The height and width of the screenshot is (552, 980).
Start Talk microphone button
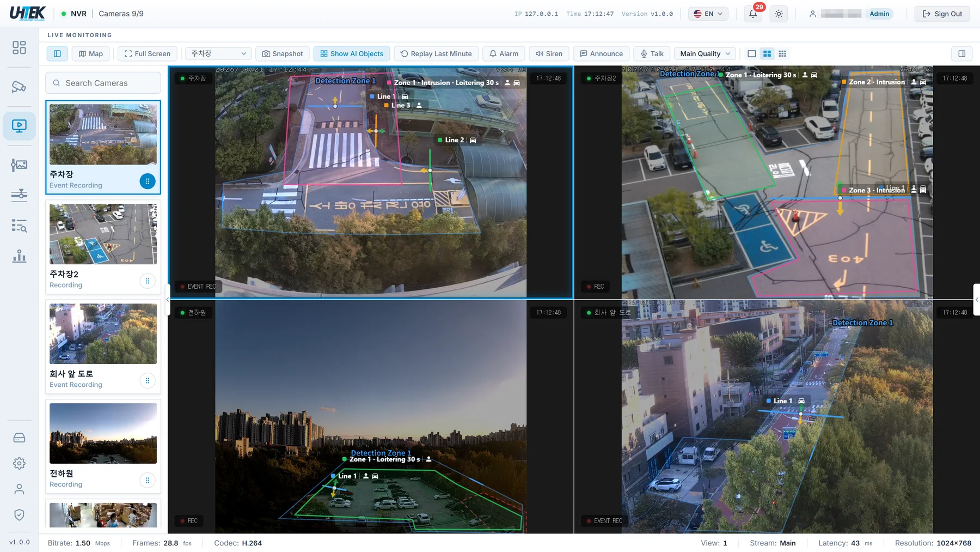[652, 53]
